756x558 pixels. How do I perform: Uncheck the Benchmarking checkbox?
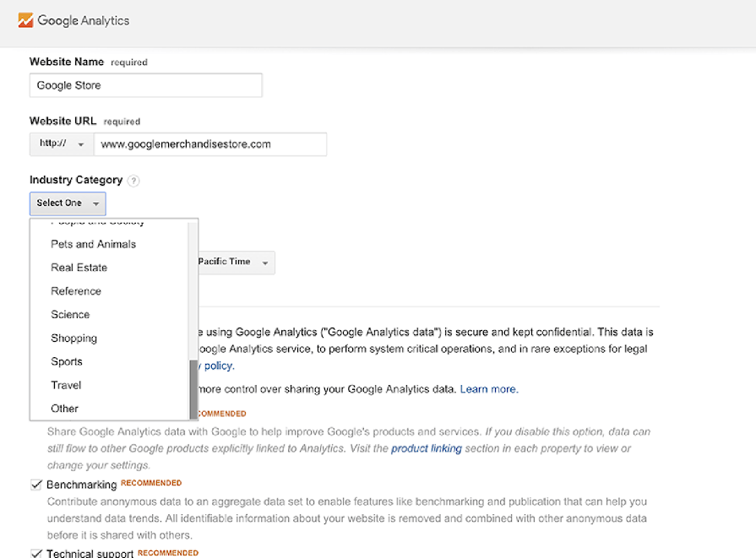point(36,485)
